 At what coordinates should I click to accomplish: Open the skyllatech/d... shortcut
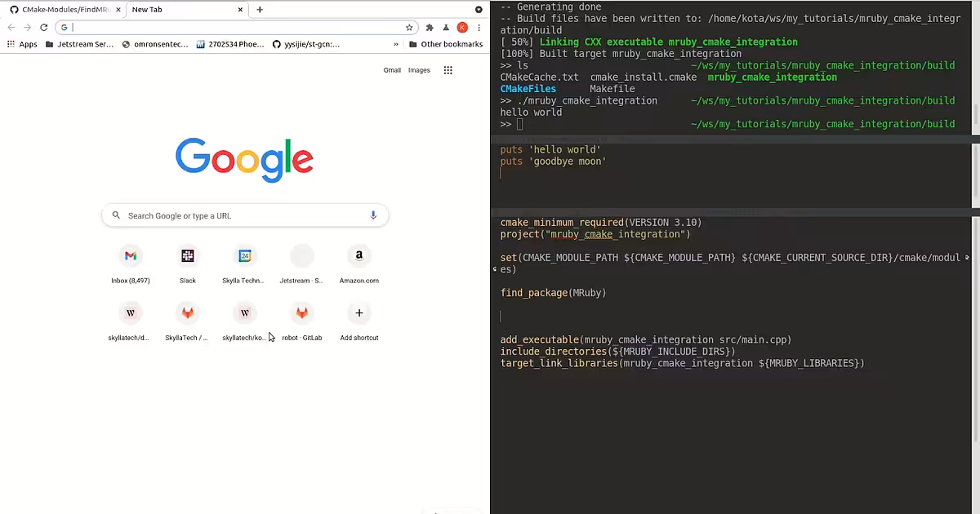(130, 321)
